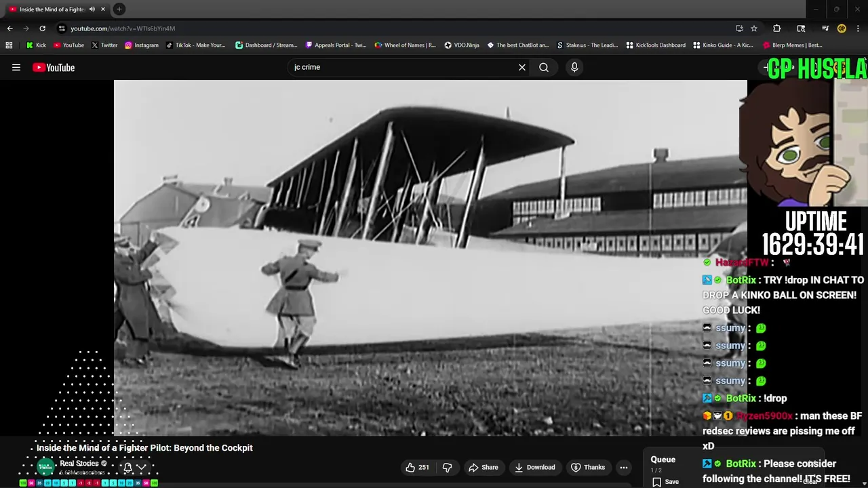This screenshot has width=868, height=488.
Task: Select the youtube.com URL in address bar
Action: click(x=123, y=28)
